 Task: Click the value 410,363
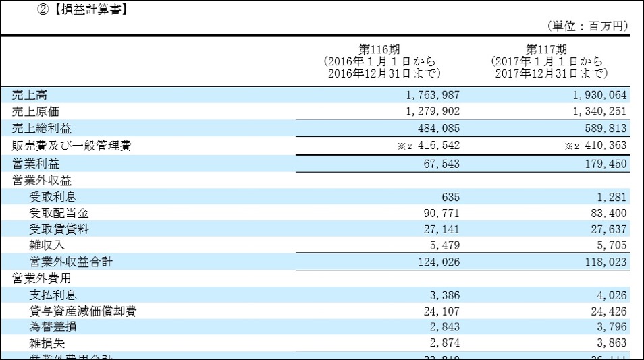point(606,145)
